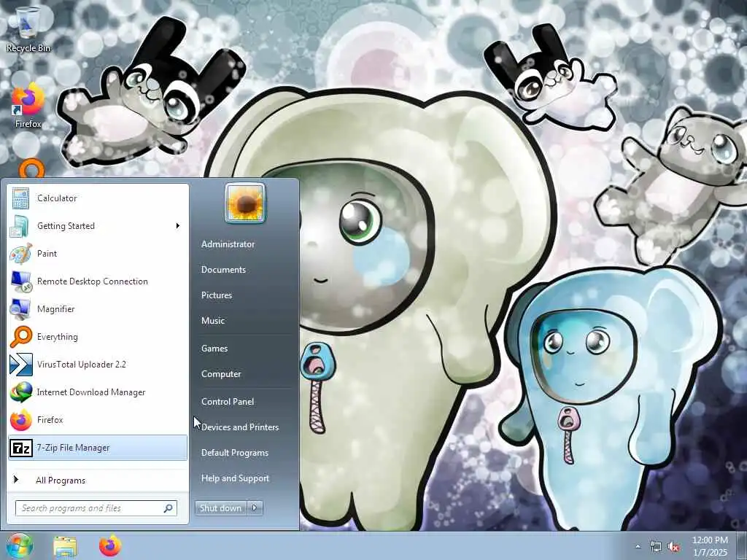This screenshot has width=747, height=560.
Task: Open Games from Start menu
Action: click(214, 349)
